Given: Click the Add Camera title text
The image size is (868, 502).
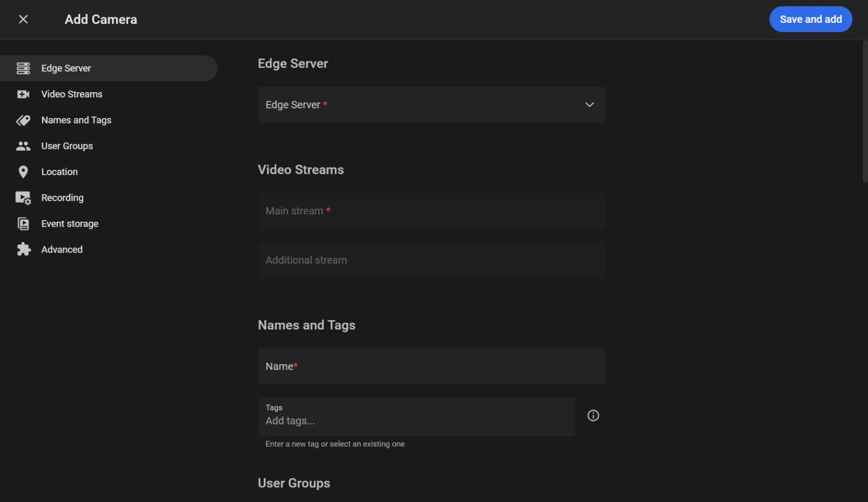Looking at the screenshot, I should 101,20.
